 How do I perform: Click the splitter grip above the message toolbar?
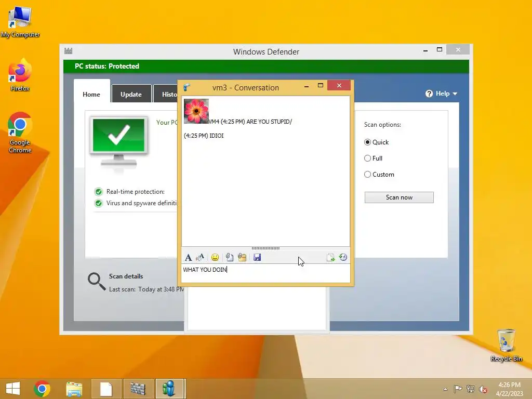point(265,248)
